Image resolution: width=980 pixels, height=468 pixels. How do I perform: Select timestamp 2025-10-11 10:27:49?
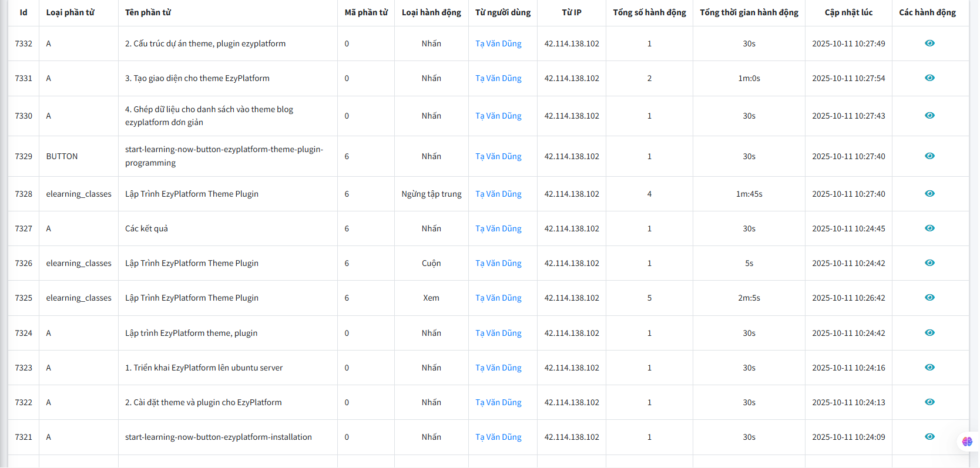click(848, 43)
